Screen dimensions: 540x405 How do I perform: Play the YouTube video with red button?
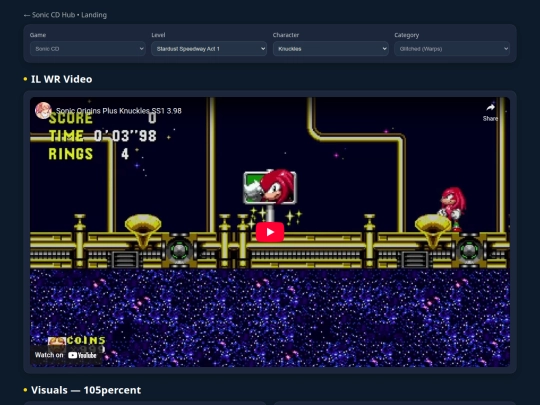pyautogui.click(x=270, y=232)
